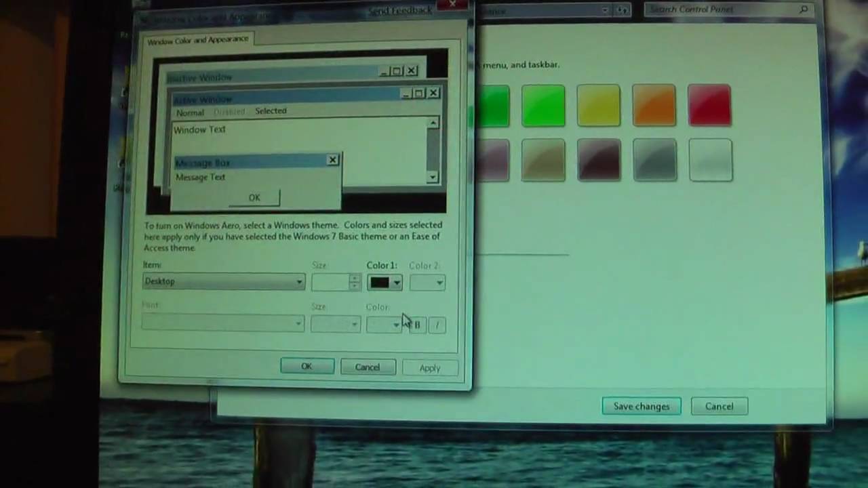Click the Selected menu item in preview
Image resolution: width=868 pixels, height=488 pixels.
point(271,111)
